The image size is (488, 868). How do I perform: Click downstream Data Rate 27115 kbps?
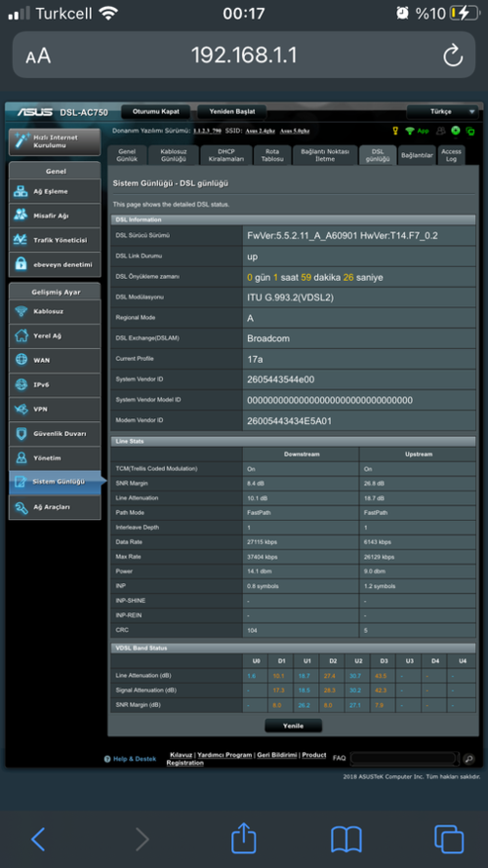point(262,542)
